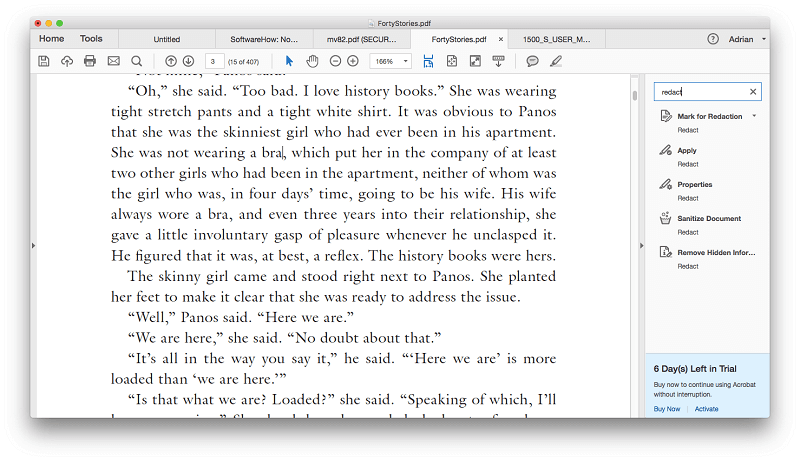Click redaction Properties icon
800x461 pixels.
[x=665, y=184]
